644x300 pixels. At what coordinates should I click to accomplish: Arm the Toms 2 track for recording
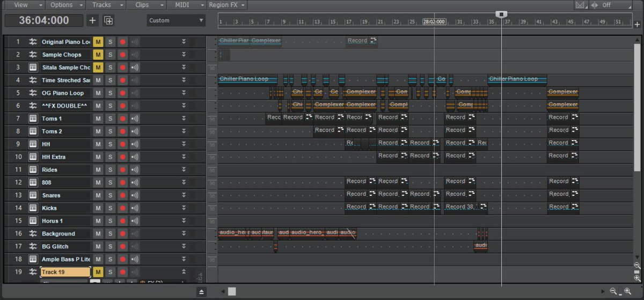(122, 131)
